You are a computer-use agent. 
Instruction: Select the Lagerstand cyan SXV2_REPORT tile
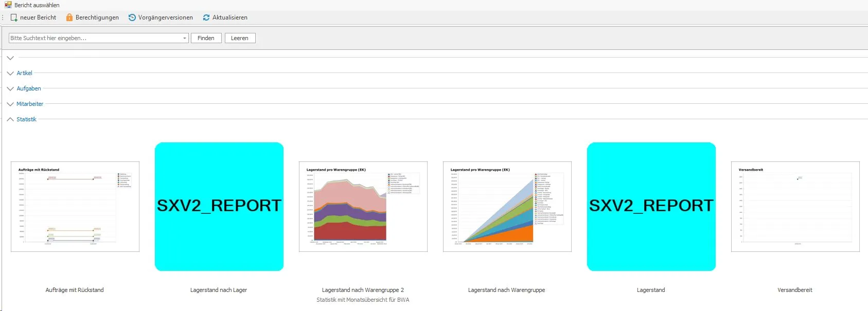(x=651, y=207)
